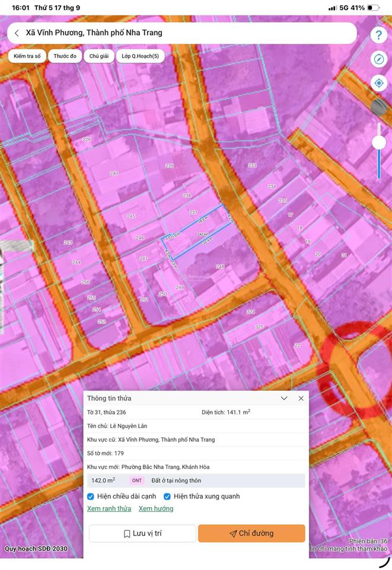Close the 'Thông tin thửa' panel
Viewport: 392px width, 570px height.
point(301,398)
